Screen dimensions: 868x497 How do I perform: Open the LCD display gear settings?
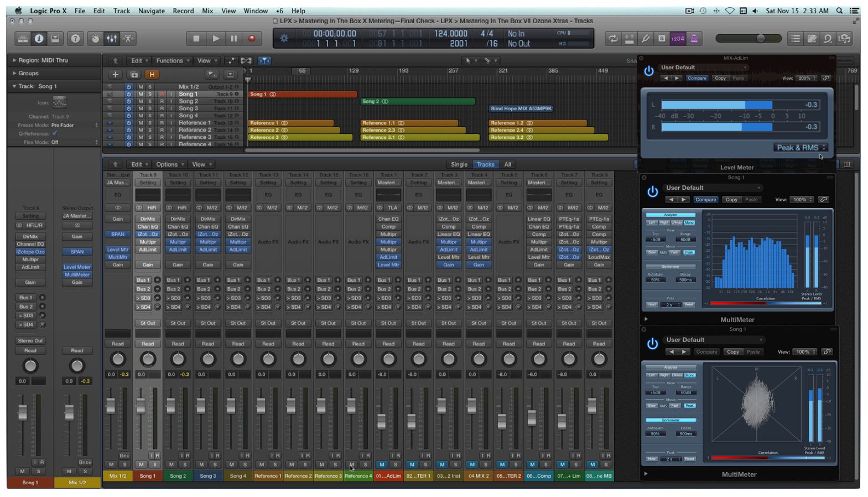(284, 38)
